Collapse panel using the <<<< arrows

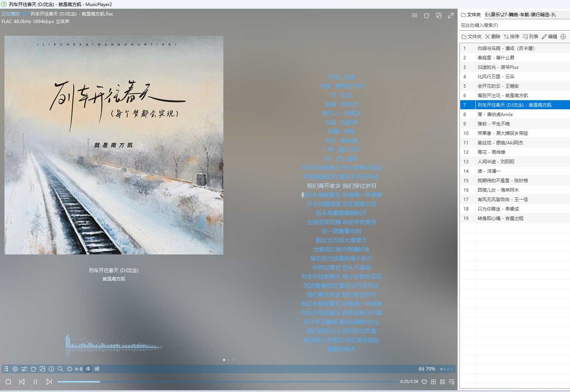coord(446,369)
